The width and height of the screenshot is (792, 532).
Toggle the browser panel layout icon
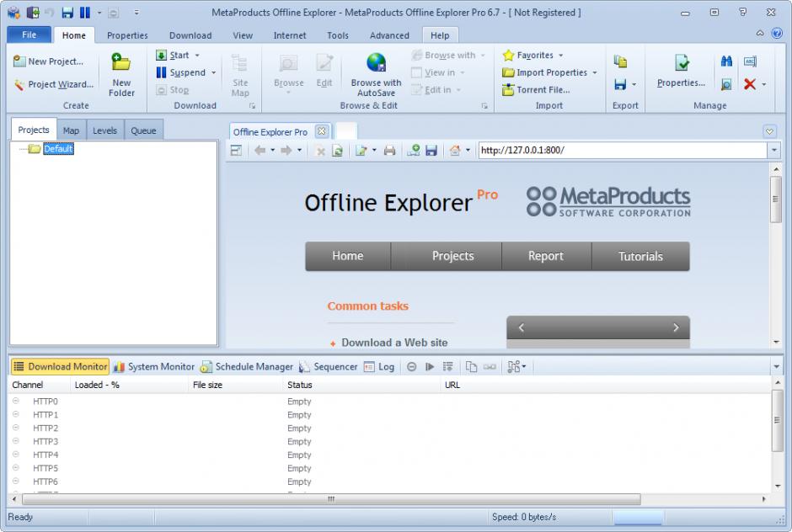click(x=236, y=151)
